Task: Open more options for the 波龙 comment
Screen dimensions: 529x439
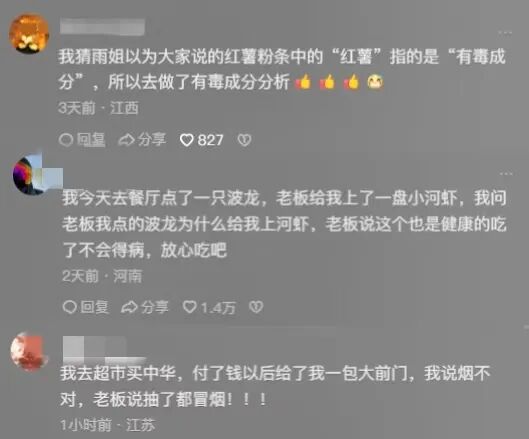Action: (506, 173)
